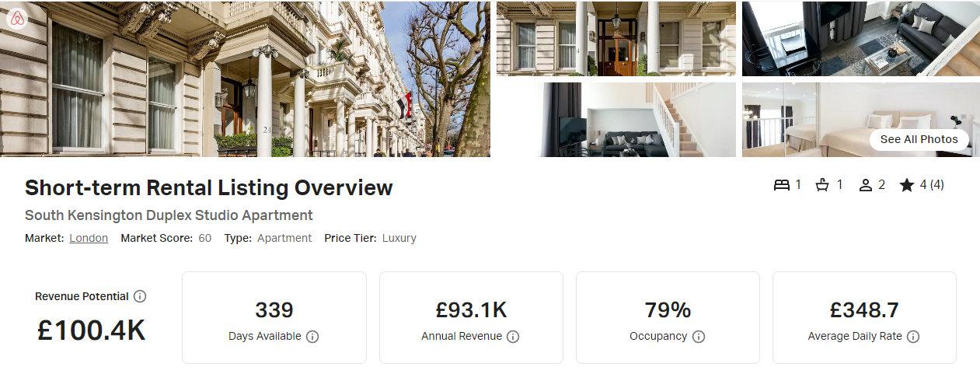Show Days Available info tooltip icon
Viewport: 980px width, 388px height.
(312, 337)
